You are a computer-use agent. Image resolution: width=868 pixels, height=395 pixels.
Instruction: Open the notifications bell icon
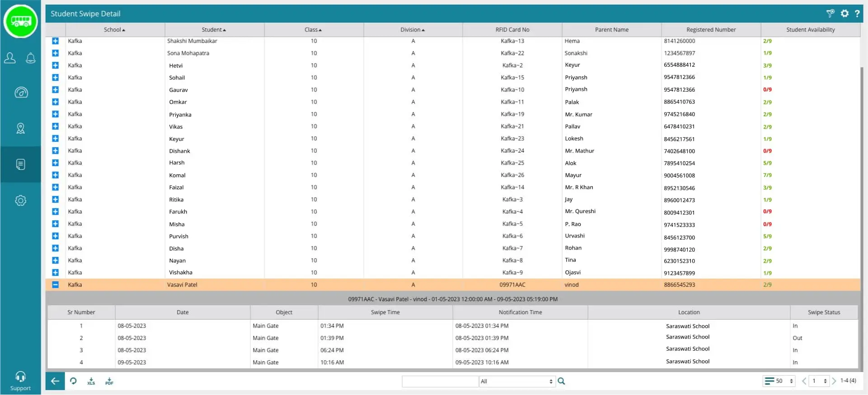[31, 58]
